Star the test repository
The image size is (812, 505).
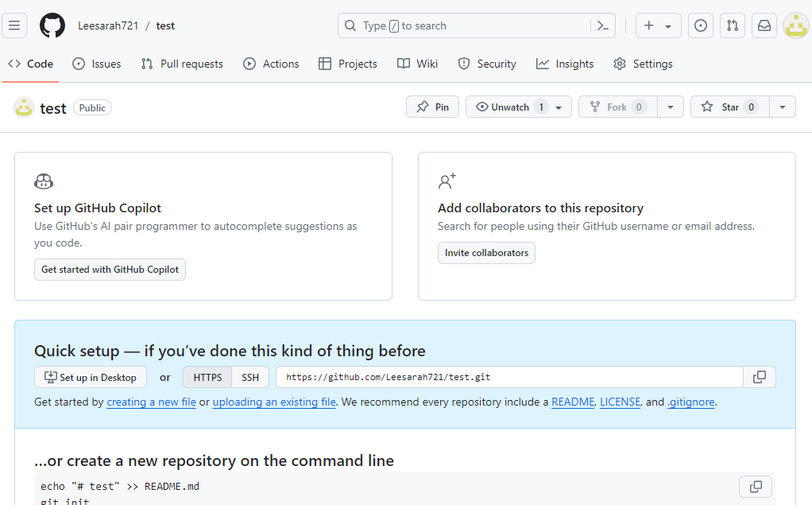tap(730, 107)
